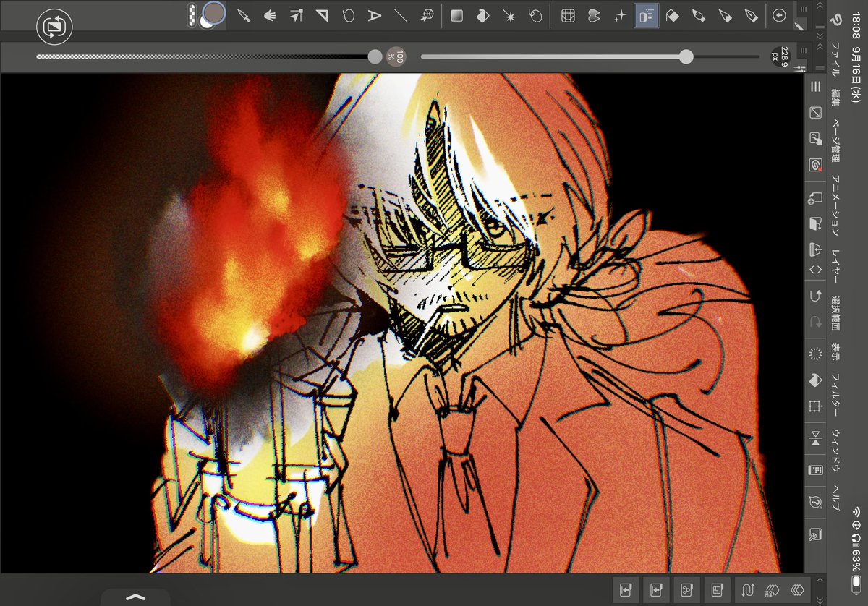Open the アニメーション menu

tap(835, 206)
